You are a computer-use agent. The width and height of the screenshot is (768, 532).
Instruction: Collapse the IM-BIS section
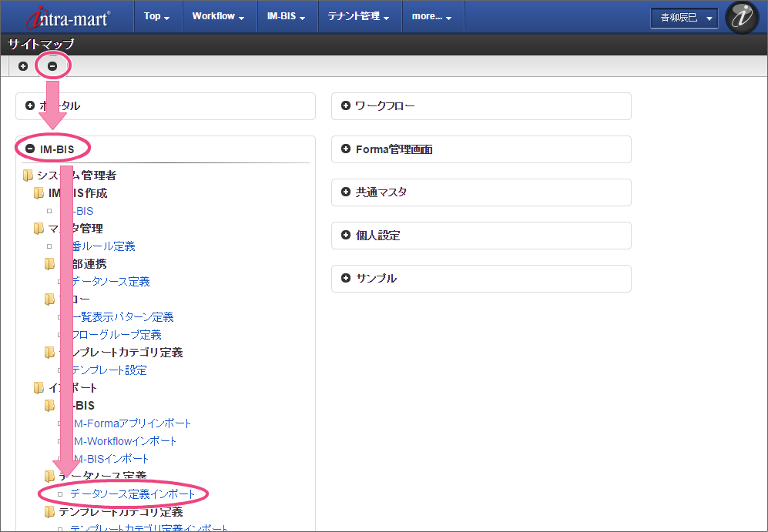(x=30, y=149)
